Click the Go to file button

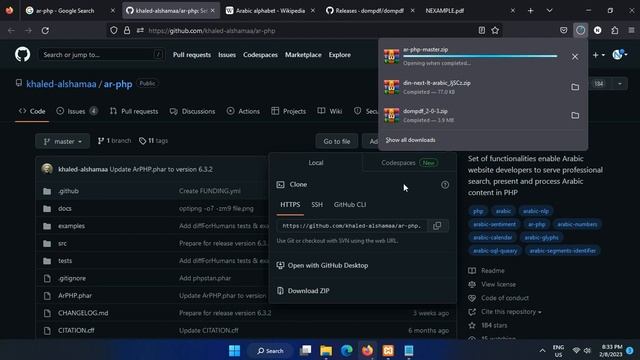(337, 141)
